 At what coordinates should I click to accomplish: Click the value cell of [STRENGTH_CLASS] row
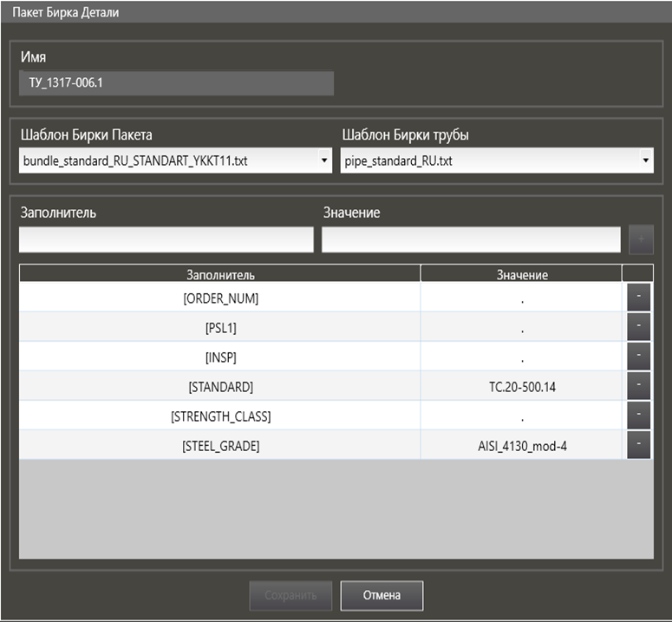[522, 416]
